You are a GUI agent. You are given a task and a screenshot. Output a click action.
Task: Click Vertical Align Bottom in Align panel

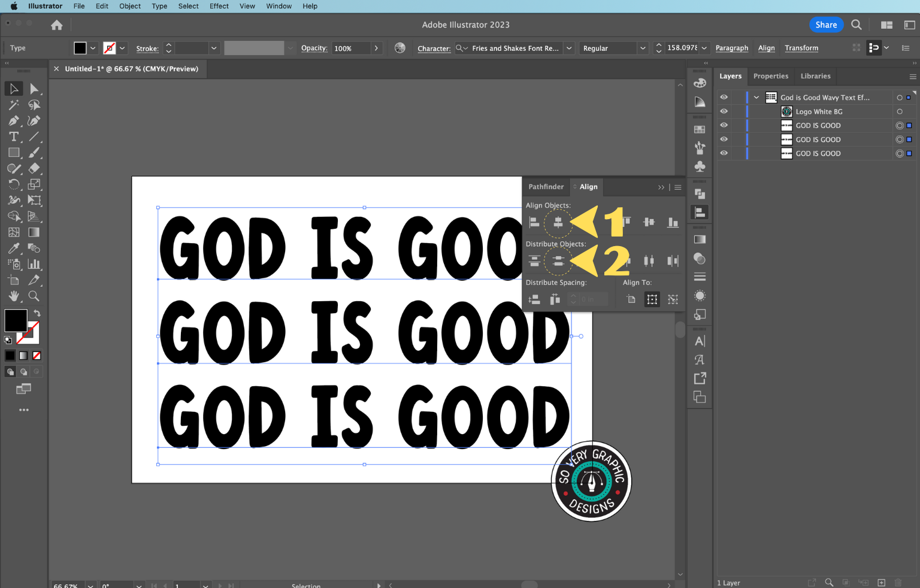point(673,223)
